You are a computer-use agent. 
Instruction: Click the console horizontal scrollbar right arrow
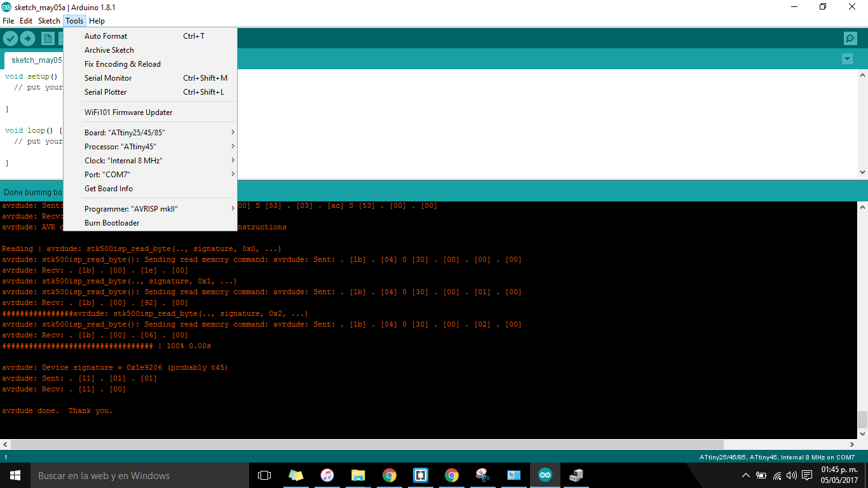click(x=852, y=444)
